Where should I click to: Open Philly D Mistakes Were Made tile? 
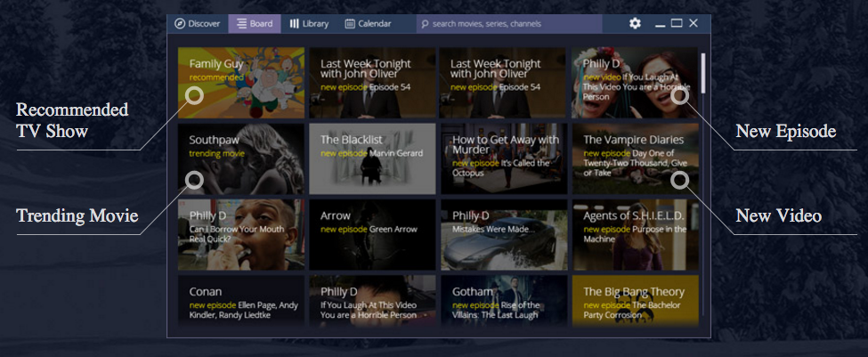(x=504, y=235)
